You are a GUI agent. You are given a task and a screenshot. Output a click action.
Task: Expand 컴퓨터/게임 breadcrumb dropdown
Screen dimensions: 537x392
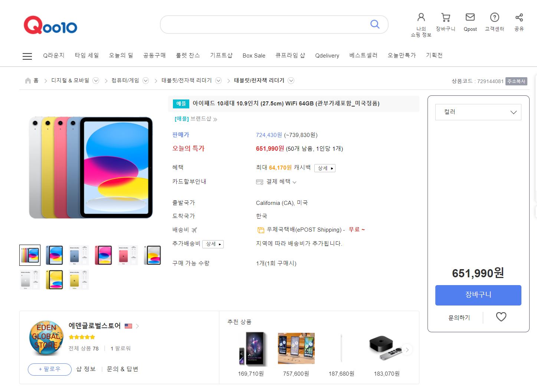click(x=146, y=81)
